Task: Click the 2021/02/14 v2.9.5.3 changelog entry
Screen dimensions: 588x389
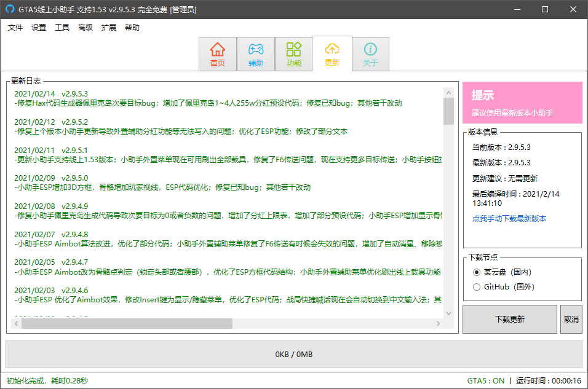Action: (x=208, y=98)
